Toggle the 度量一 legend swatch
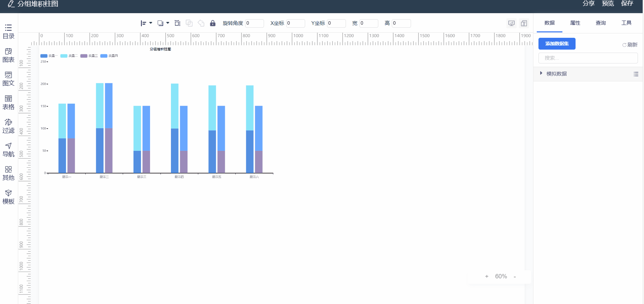 tap(44, 56)
